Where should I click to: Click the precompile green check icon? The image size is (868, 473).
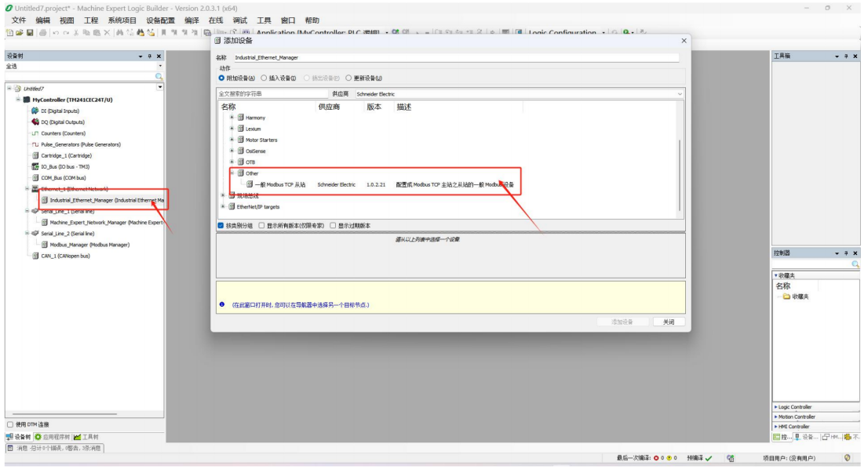(709, 458)
